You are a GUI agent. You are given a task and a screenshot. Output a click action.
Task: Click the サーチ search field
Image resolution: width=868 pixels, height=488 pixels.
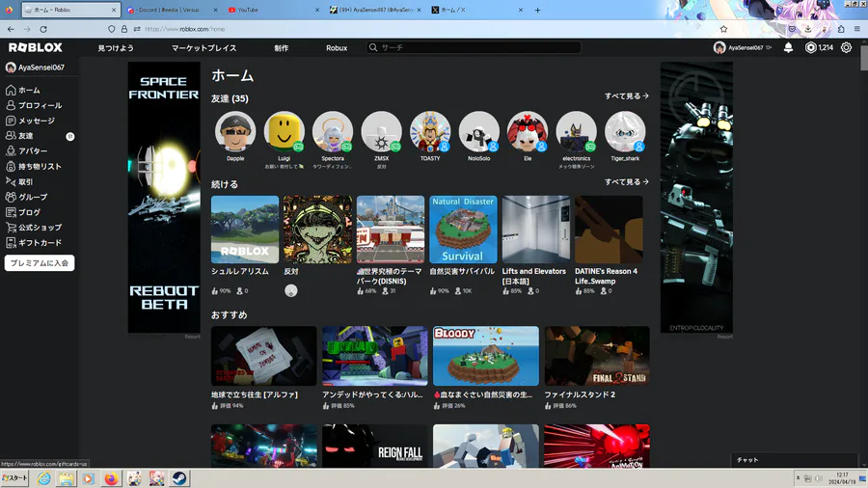(474, 47)
